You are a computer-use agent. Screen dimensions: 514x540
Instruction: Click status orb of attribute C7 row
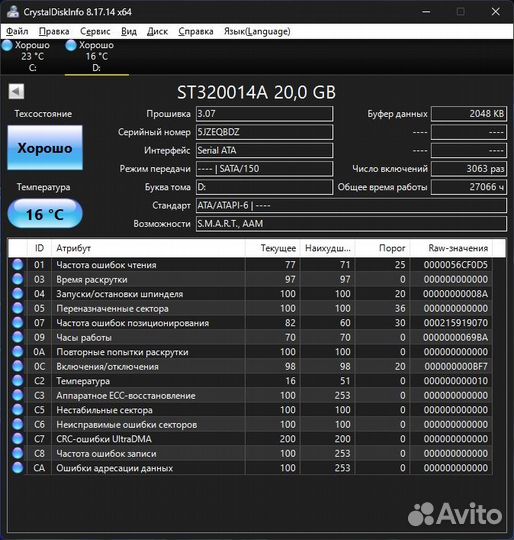coord(18,439)
